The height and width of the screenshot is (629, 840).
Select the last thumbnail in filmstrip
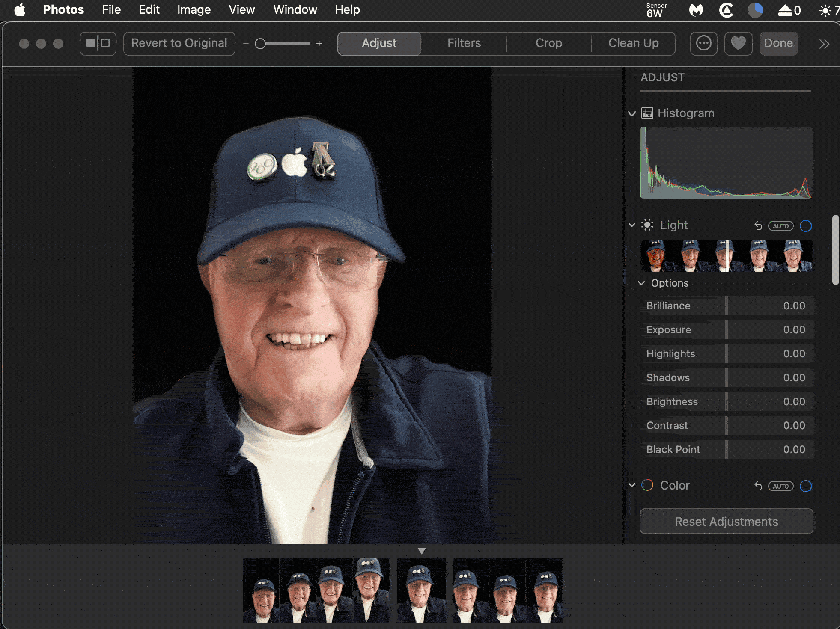tap(545, 590)
